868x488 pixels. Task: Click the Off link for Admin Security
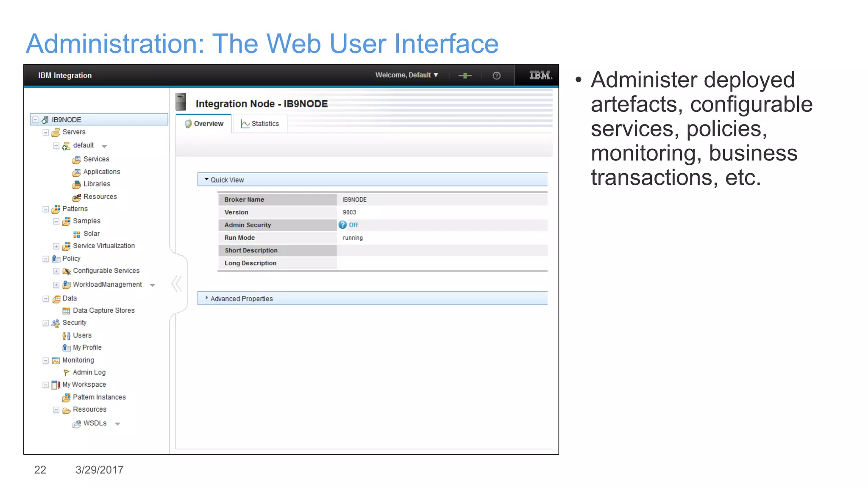(353, 225)
